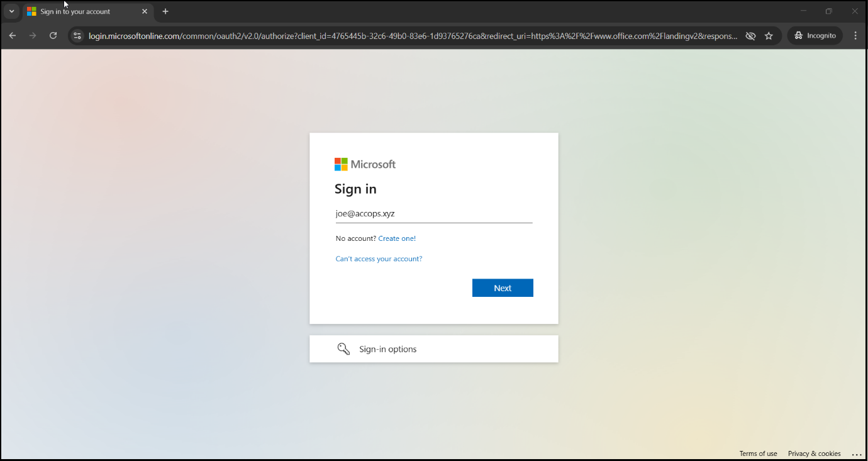Screen dimensions: 868x461
Task: Click the browser back arrow
Action: click(13, 36)
